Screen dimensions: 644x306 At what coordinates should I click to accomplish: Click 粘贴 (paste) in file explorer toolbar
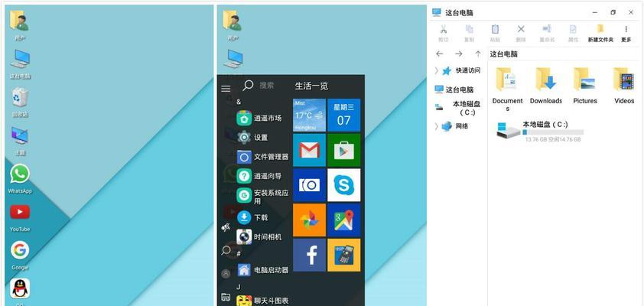(x=496, y=34)
